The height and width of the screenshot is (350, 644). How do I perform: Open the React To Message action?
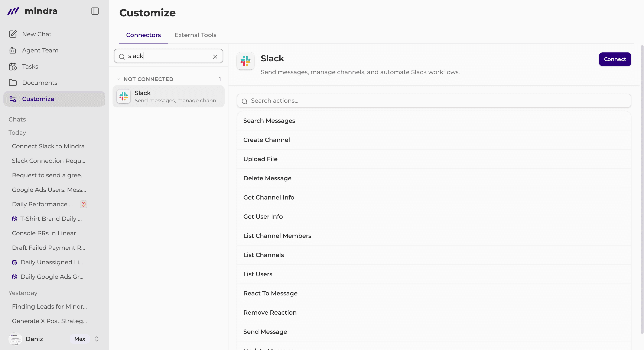(x=434, y=293)
